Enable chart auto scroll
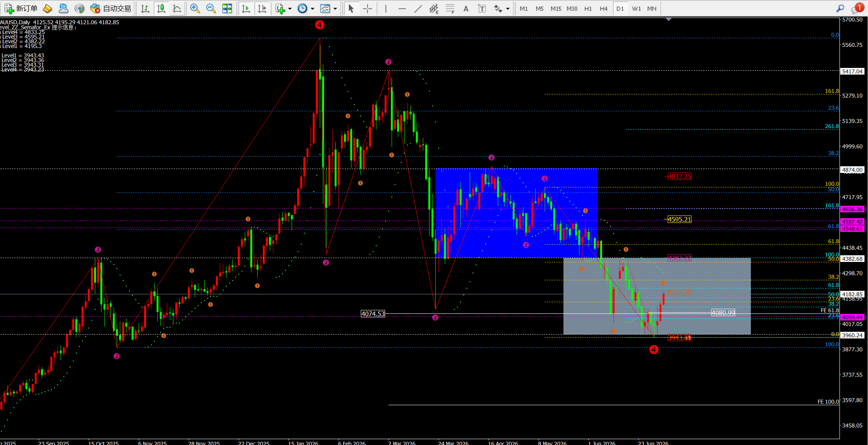 [246, 9]
